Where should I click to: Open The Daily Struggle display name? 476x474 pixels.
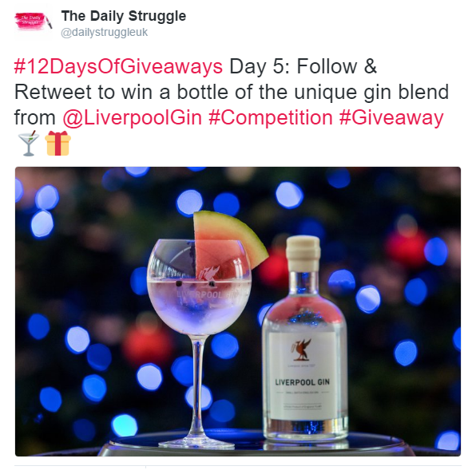pyautogui.click(x=124, y=16)
